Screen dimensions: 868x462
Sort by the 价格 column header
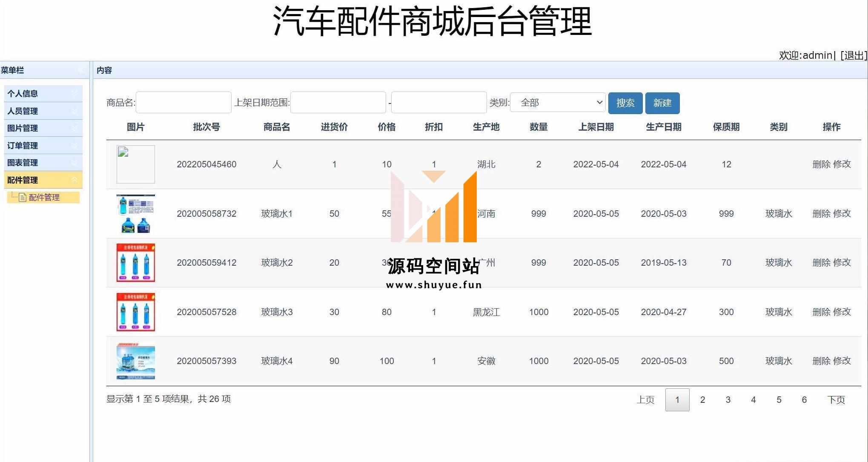pyautogui.click(x=387, y=127)
